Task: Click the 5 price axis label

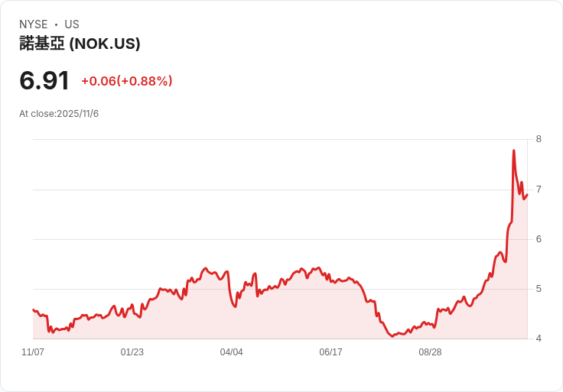Action: (539, 289)
